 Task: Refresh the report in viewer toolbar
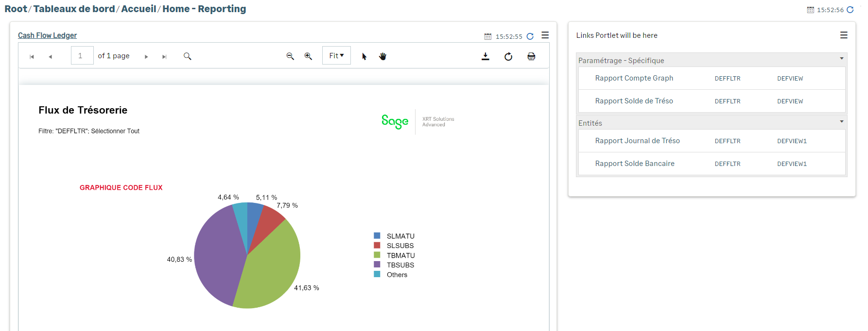[508, 56]
